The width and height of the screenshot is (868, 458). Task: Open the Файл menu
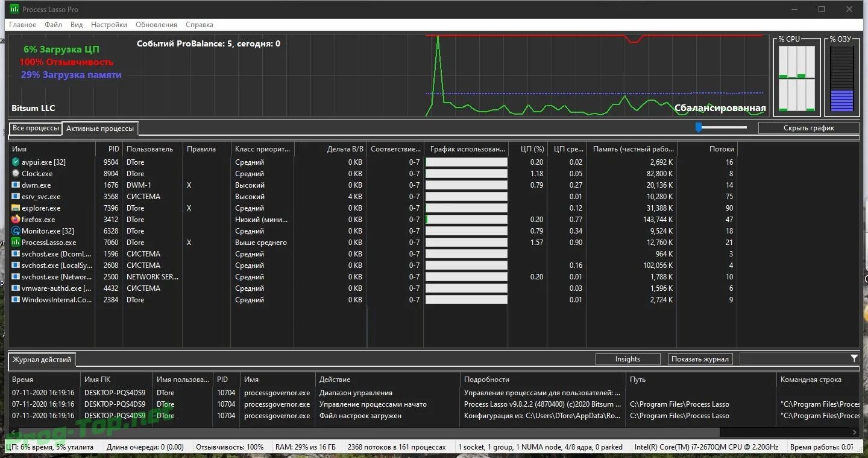pos(54,25)
